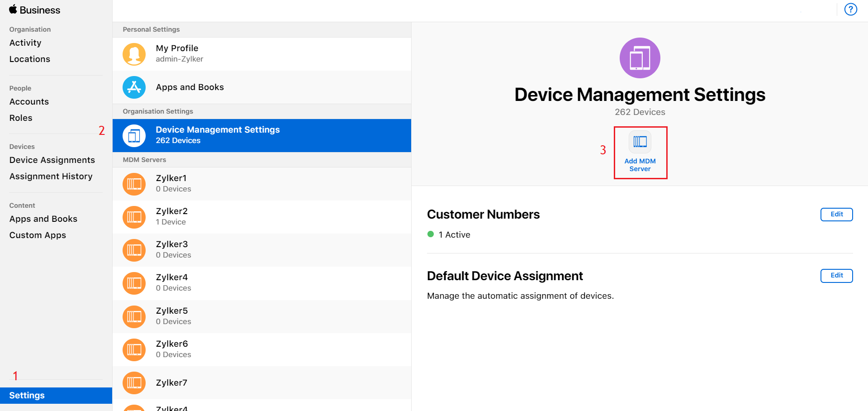The height and width of the screenshot is (411, 868).
Task: Click the Add MDM Server icon
Action: [x=640, y=141]
